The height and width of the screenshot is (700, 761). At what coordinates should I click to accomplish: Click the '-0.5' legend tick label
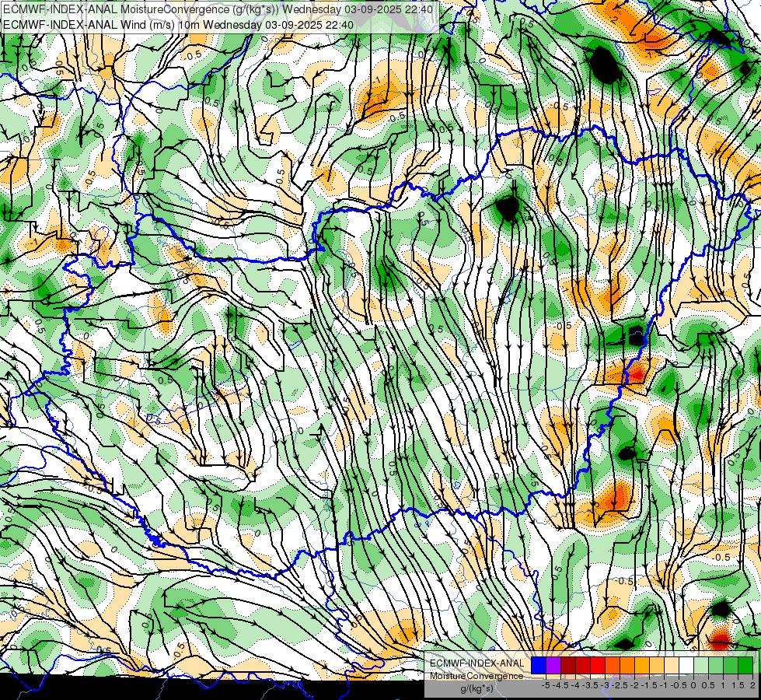[679, 685]
